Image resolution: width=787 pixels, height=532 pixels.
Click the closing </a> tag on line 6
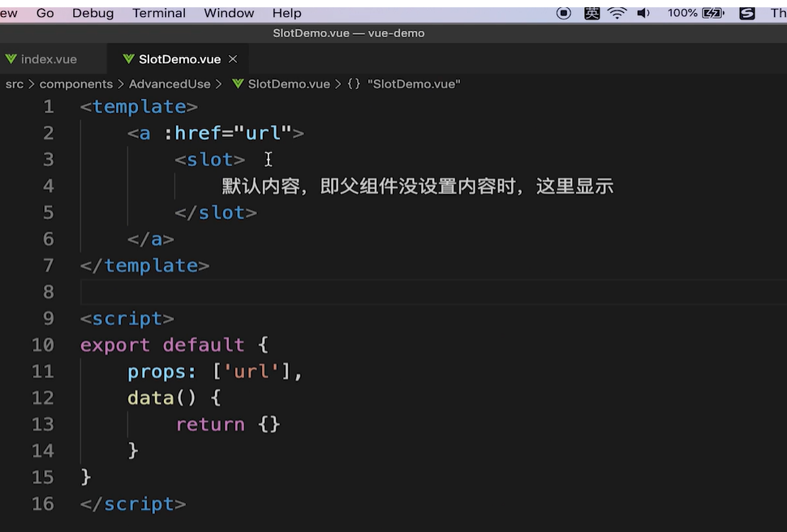[151, 239]
